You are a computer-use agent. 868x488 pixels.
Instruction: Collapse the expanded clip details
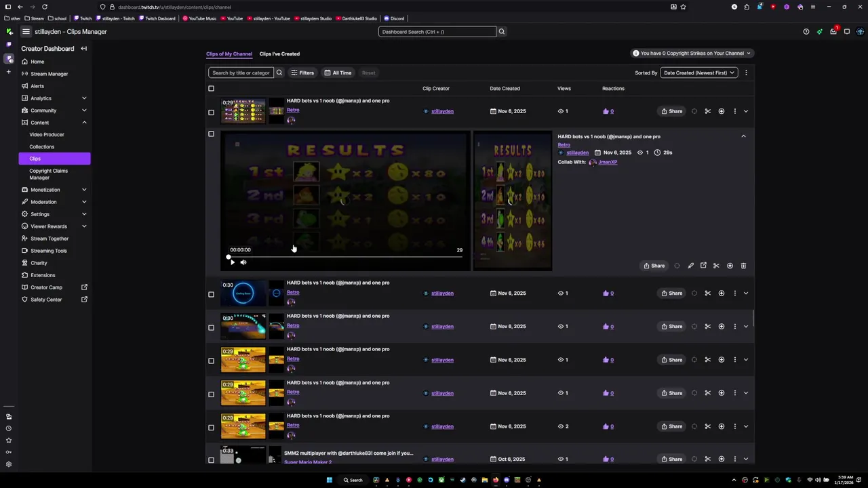pyautogui.click(x=743, y=136)
